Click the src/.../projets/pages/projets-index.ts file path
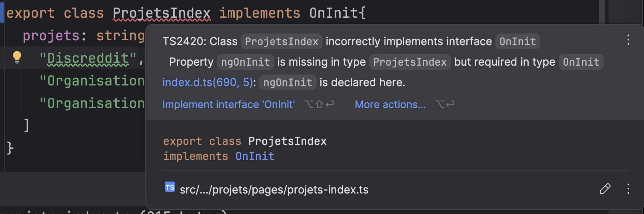 (274, 190)
